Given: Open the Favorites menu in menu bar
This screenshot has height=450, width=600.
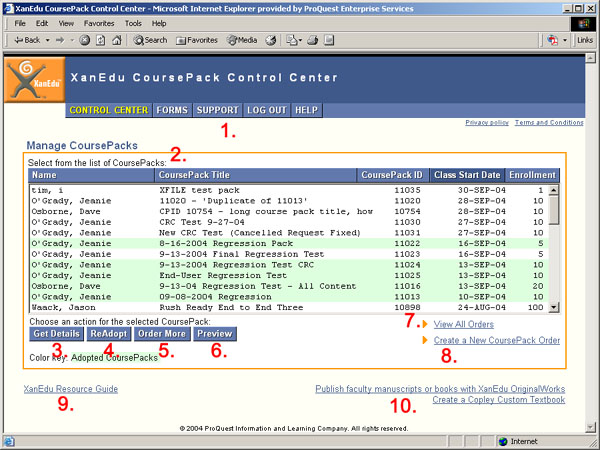Looking at the screenshot, I should [x=98, y=22].
